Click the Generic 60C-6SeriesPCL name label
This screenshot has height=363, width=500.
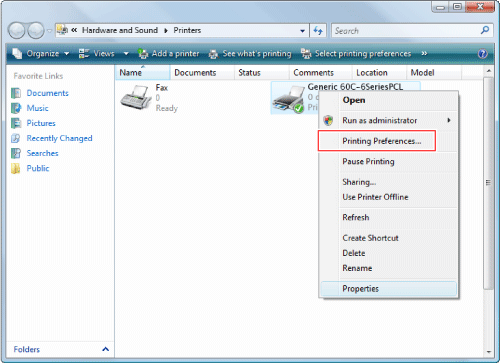pos(355,87)
